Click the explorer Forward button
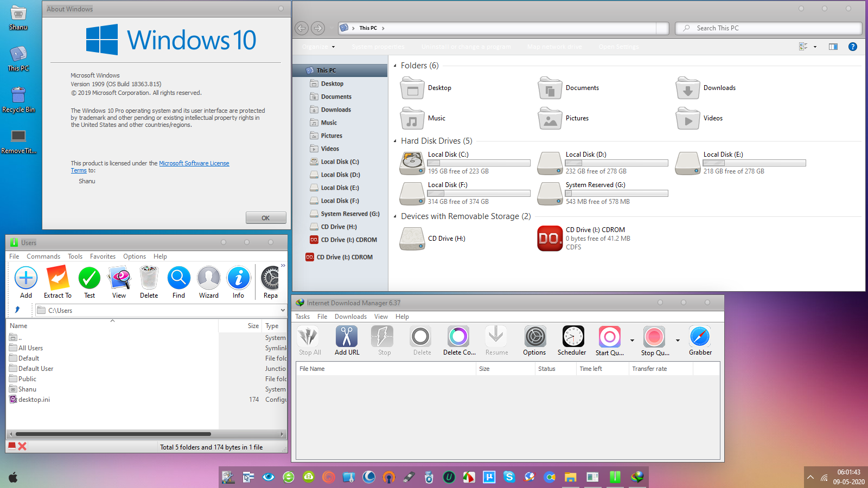Screen dimensions: 868x488 318,28
